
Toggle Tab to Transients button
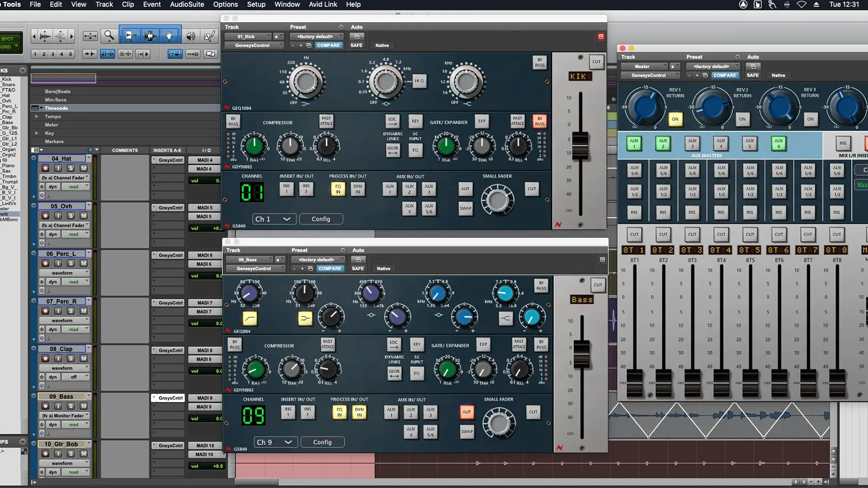(x=90, y=54)
